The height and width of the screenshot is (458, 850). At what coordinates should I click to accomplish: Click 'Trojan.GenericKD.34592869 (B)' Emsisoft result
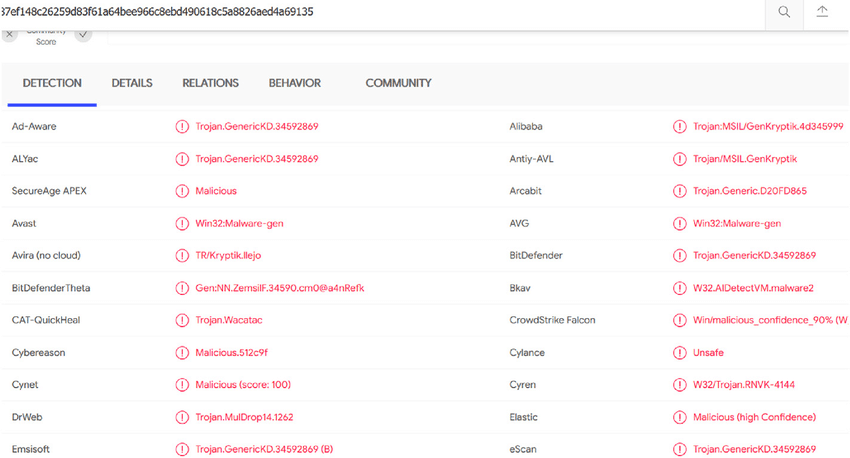point(264,449)
